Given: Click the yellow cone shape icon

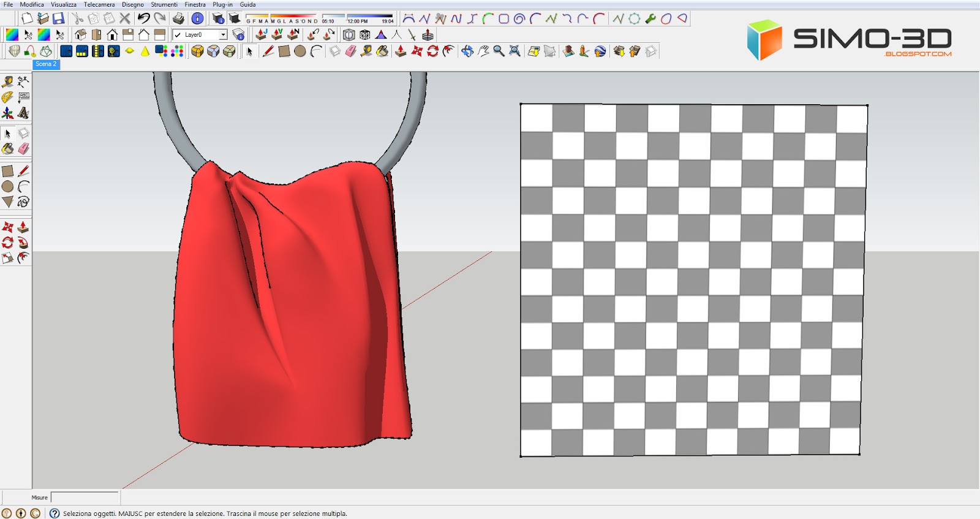Looking at the screenshot, I should coord(145,51).
